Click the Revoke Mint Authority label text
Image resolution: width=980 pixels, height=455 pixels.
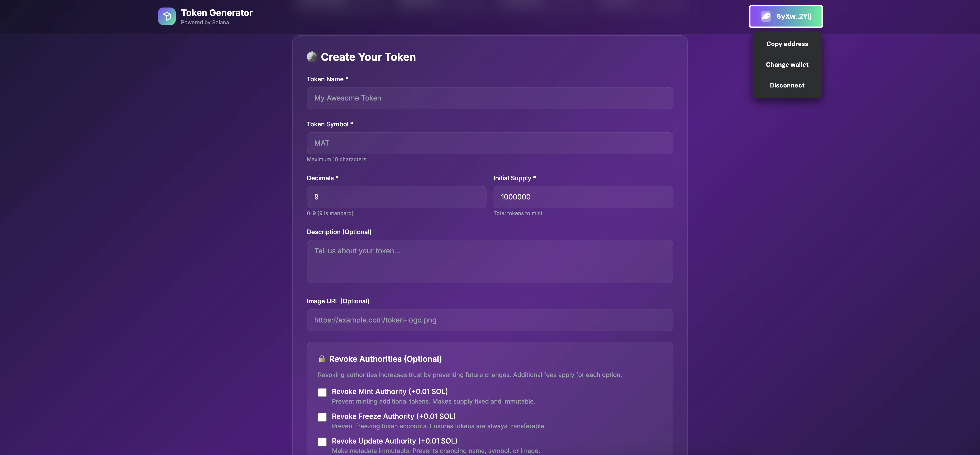point(390,391)
